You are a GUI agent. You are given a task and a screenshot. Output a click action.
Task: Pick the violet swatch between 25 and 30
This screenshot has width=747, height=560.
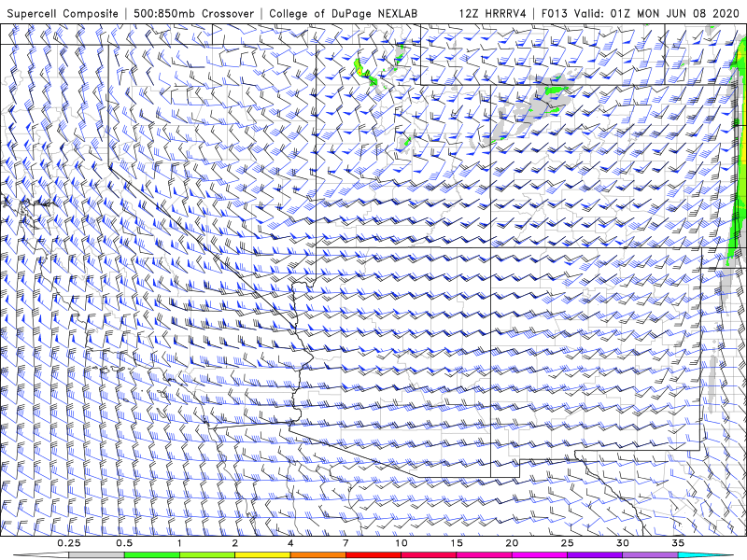coord(595,555)
